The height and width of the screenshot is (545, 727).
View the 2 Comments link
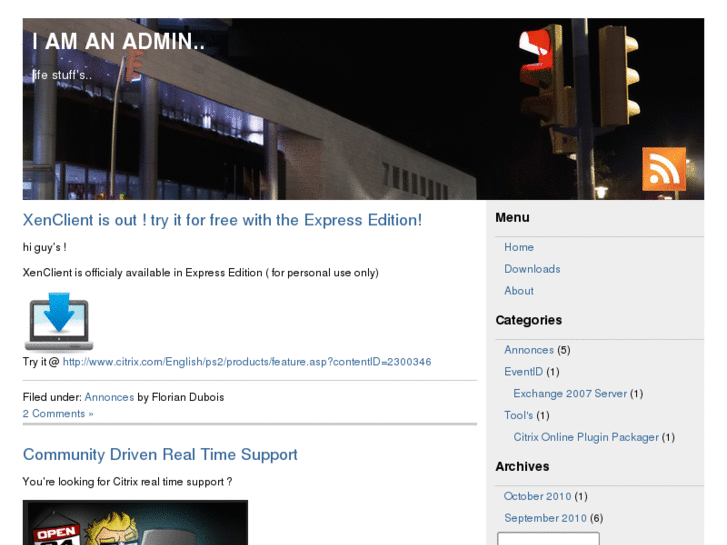point(58,413)
